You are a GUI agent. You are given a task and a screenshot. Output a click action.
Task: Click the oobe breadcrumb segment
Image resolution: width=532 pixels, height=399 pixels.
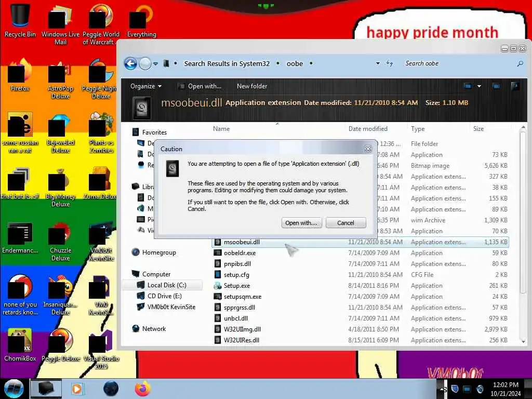click(x=295, y=63)
